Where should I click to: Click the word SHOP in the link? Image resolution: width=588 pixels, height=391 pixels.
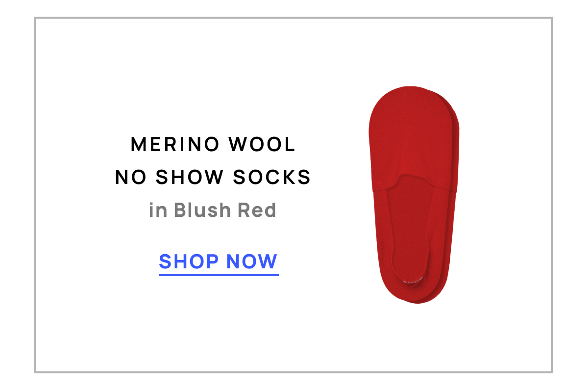coord(188,261)
